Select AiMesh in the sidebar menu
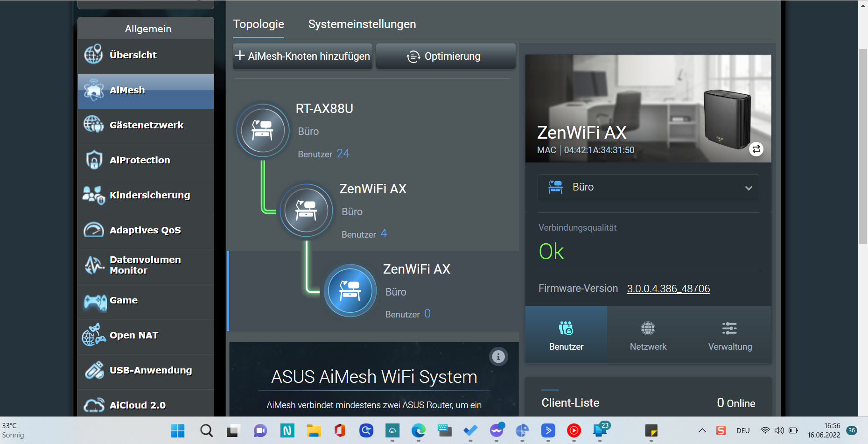The width and height of the screenshot is (868, 444). tap(146, 91)
